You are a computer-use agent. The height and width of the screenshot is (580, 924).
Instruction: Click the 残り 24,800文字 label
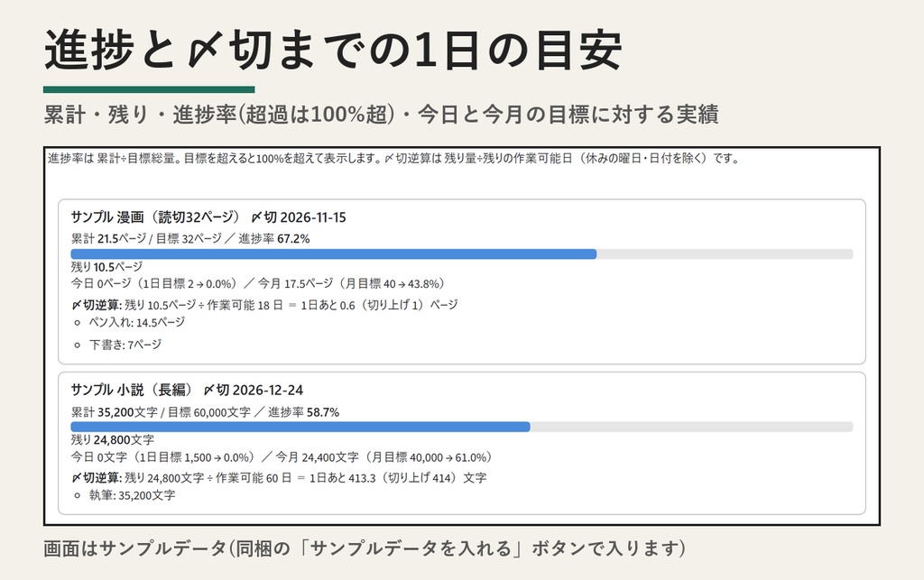point(113,440)
